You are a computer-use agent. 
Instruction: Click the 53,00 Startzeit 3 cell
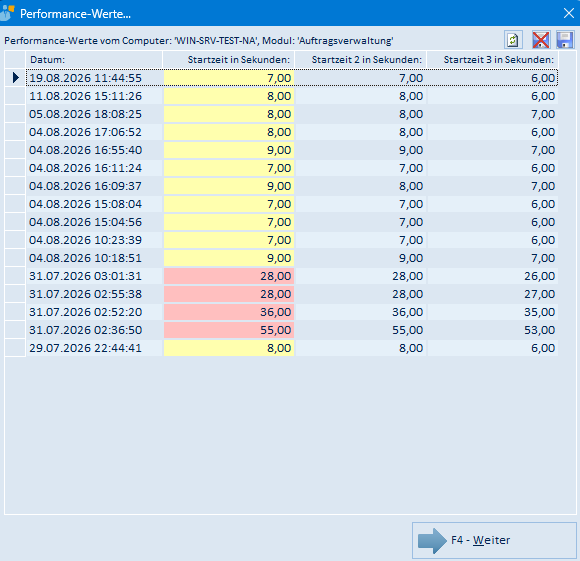click(493, 330)
